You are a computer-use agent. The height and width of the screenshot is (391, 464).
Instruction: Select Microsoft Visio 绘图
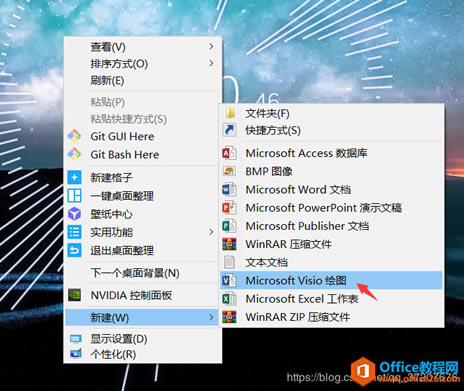332,280
